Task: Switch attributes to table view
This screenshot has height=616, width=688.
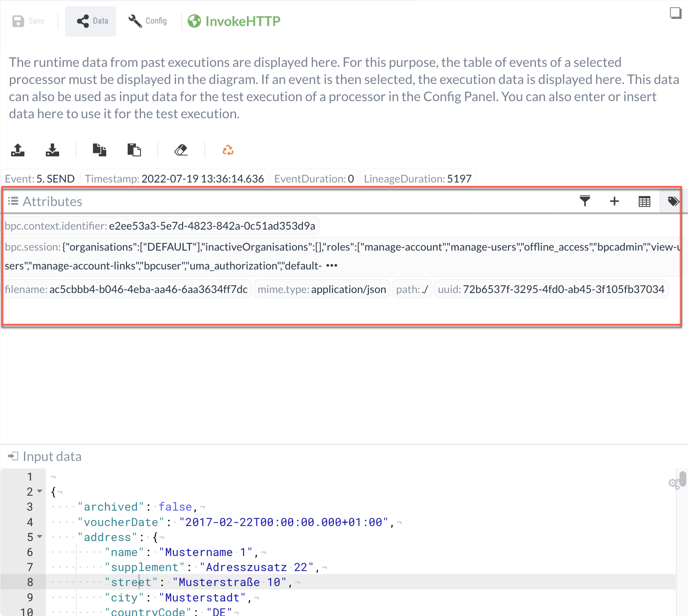Action: coord(644,201)
